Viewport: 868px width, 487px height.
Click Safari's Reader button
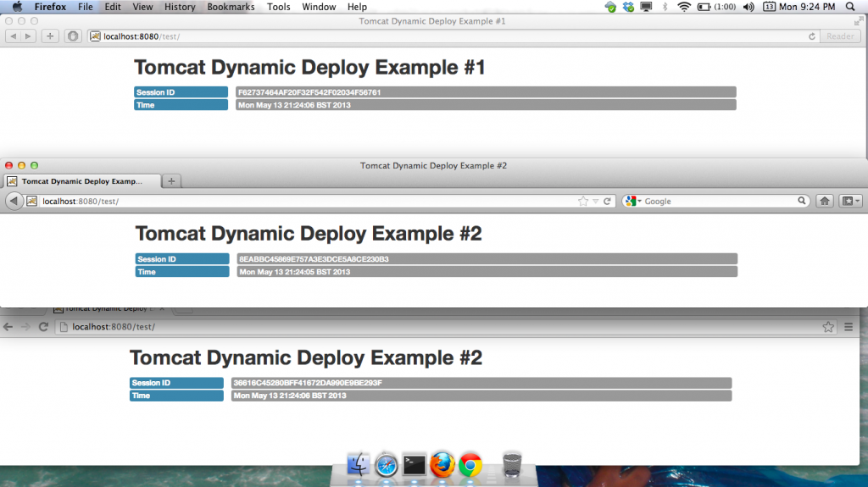840,36
